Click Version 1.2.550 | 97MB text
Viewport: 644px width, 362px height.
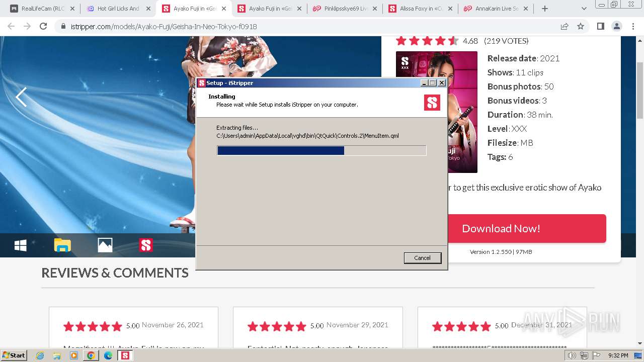coord(501,251)
